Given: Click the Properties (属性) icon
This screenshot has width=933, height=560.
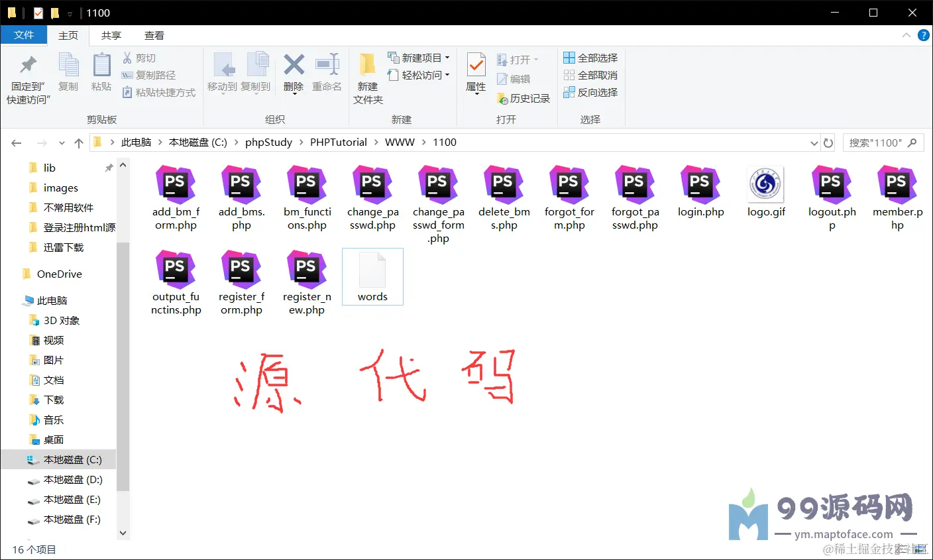Looking at the screenshot, I should point(476,65).
